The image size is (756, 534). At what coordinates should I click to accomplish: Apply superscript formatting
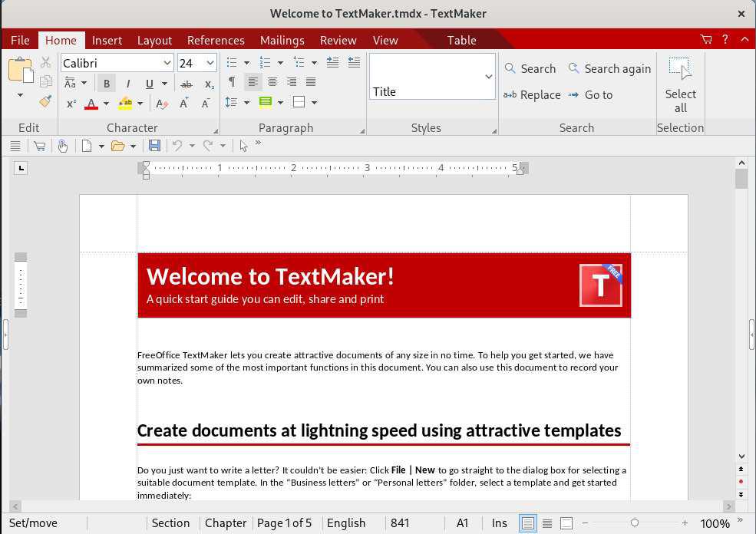(71, 103)
